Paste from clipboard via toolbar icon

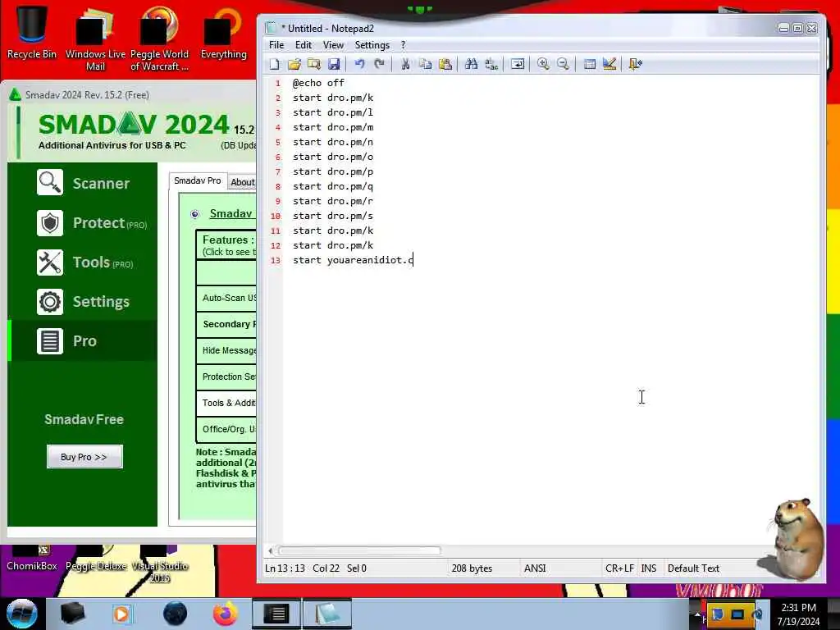pos(445,64)
